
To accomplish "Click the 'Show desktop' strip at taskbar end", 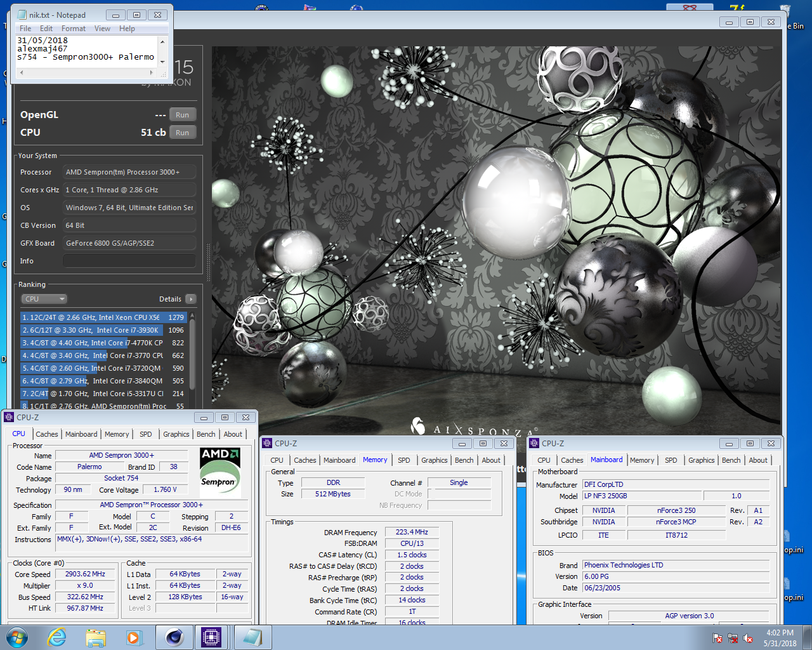I will (808, 637).
